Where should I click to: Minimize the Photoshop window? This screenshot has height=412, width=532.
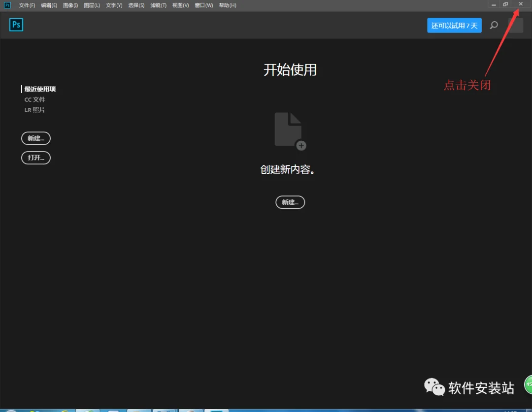tap(494, 4)
